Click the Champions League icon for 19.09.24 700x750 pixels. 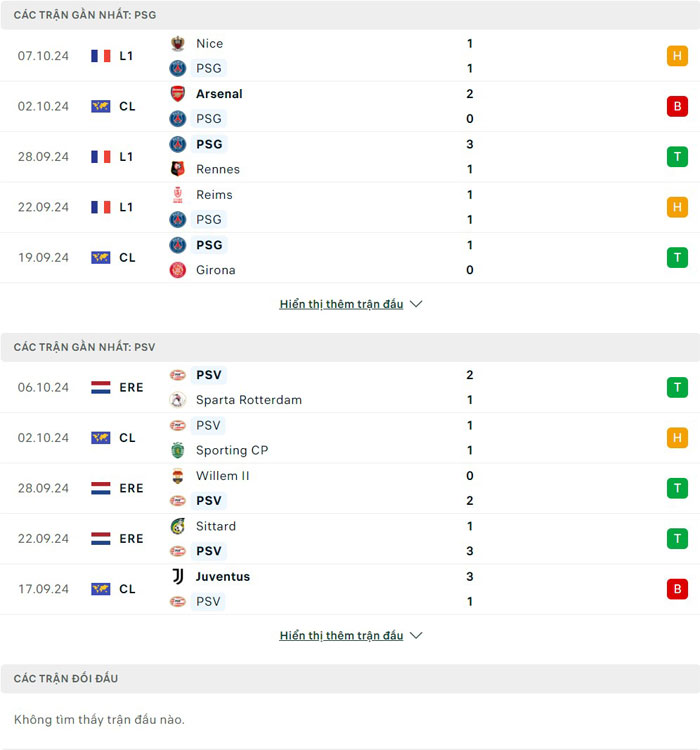tap(101, 257)
